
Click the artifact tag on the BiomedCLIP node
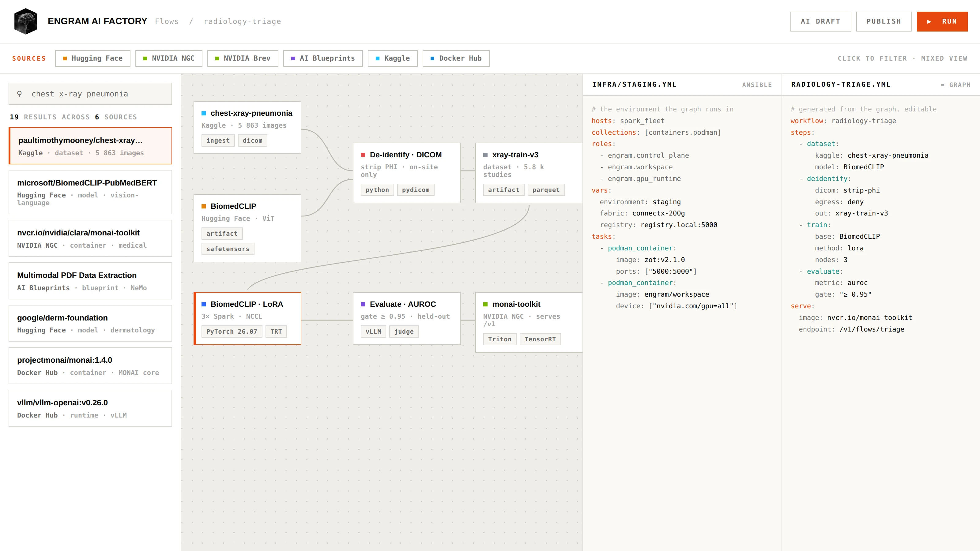point(222,234)
